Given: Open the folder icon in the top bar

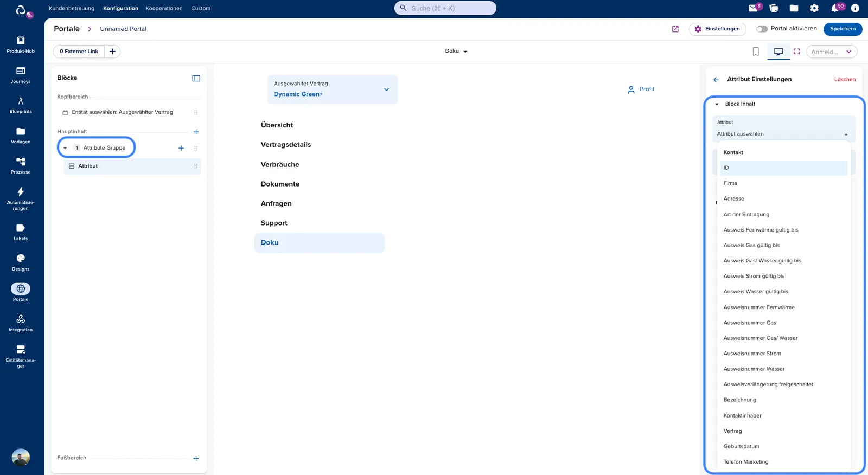Looking at the screenshot, I should (x=794, y=8).
